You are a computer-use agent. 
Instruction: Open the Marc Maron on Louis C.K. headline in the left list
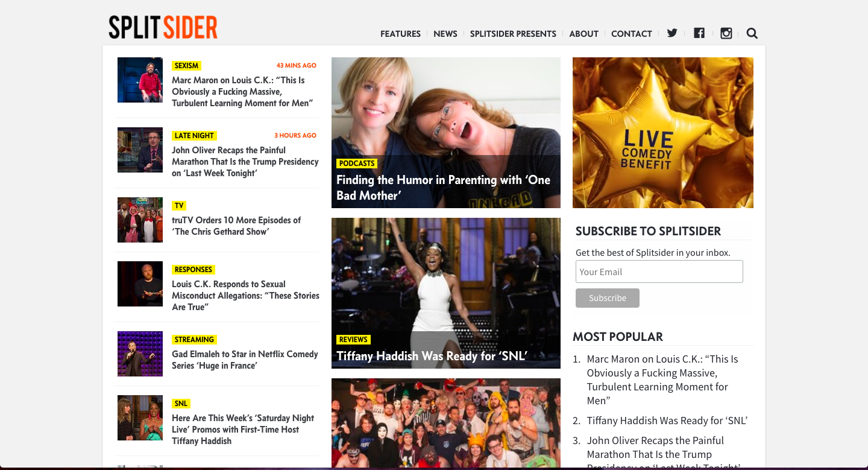click(x=242, y=92)
